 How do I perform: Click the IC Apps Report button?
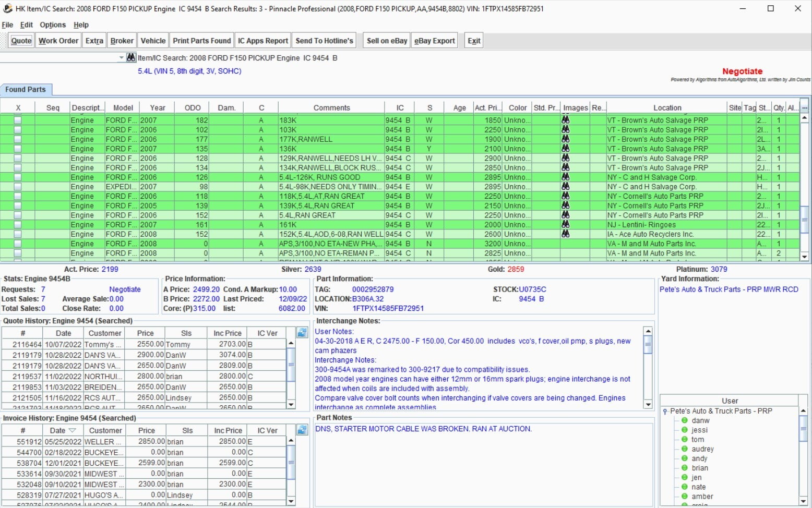tap(263, 41)
